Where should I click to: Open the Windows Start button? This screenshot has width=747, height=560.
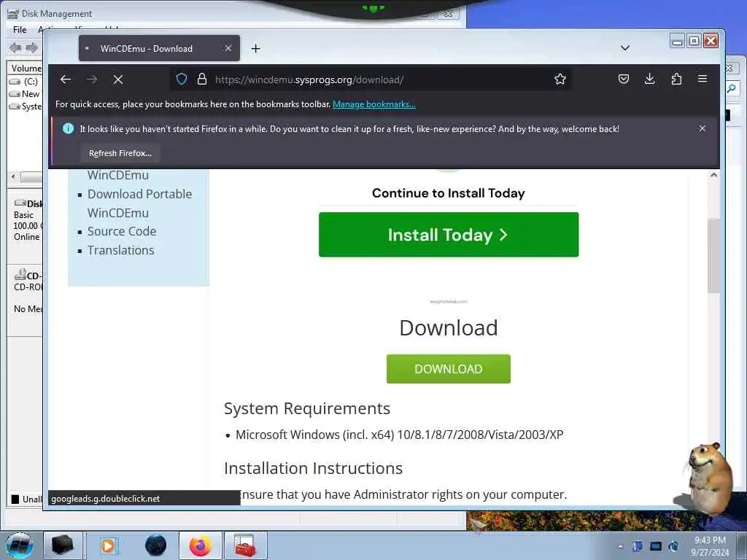point(20,545)
